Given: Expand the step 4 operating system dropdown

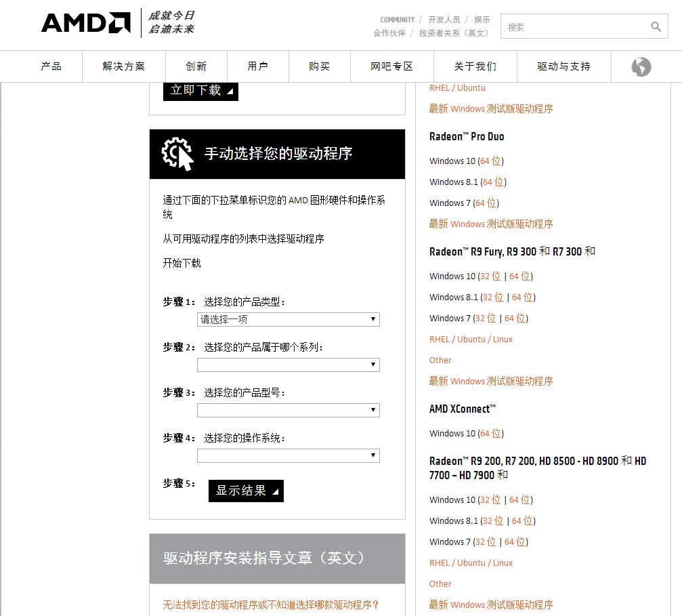Looking at the screenshot, I should [288, 455].
